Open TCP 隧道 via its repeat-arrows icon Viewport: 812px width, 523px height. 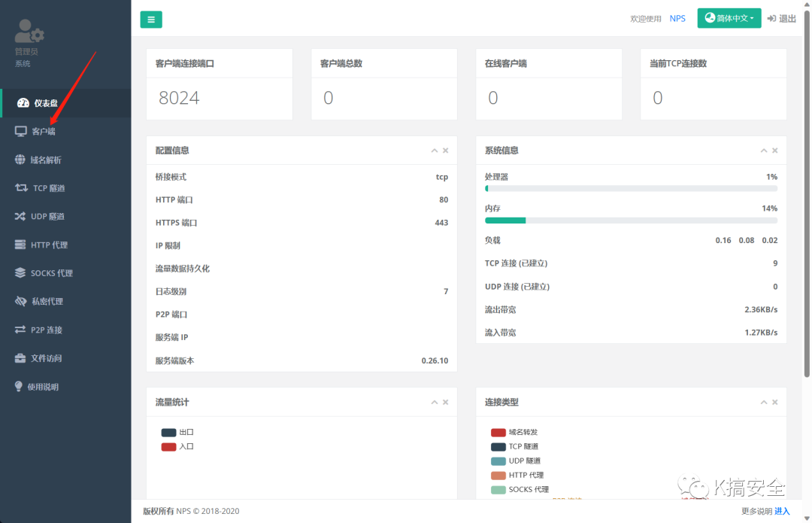point(19,187)
